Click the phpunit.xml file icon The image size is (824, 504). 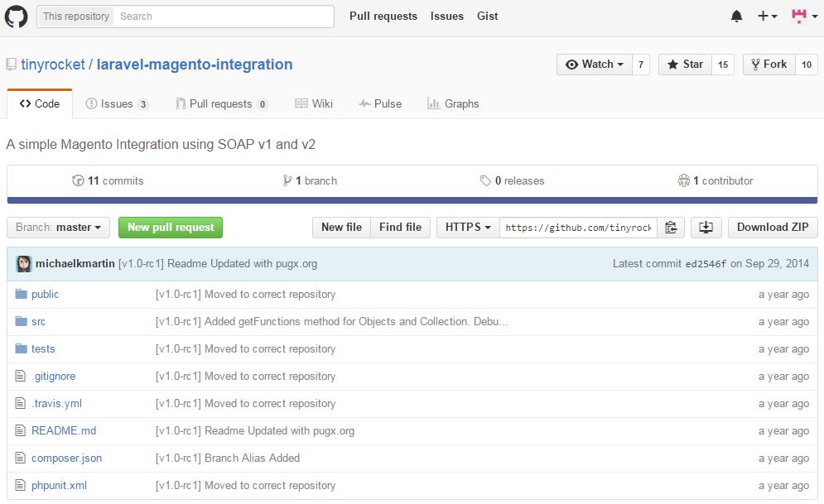tap(21, 485)
